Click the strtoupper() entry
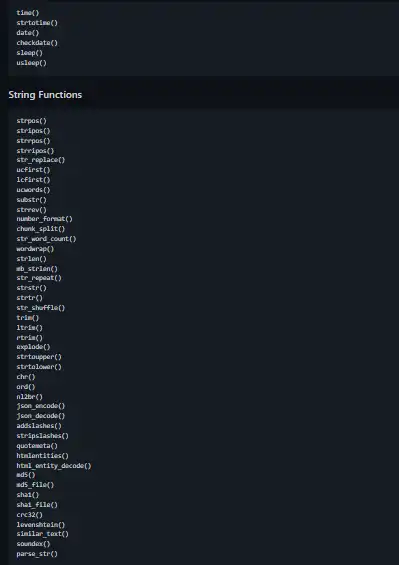Image resolution: width=399 pixels, height=565 pixels. (x=39, y=357)
